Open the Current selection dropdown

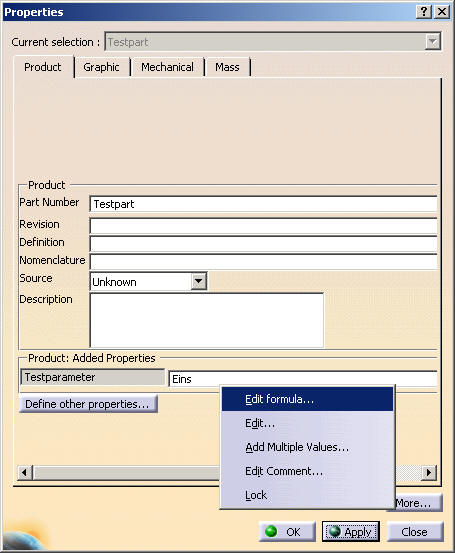(432, 42)
